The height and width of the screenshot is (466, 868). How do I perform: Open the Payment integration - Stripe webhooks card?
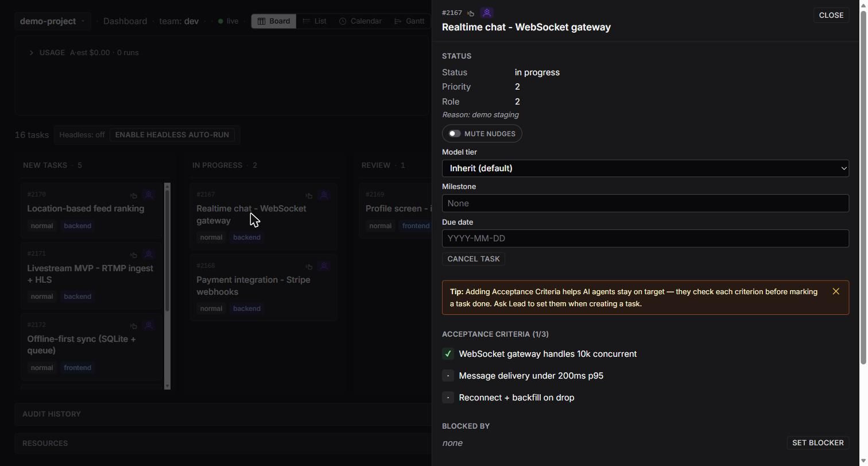click(264, 287)
